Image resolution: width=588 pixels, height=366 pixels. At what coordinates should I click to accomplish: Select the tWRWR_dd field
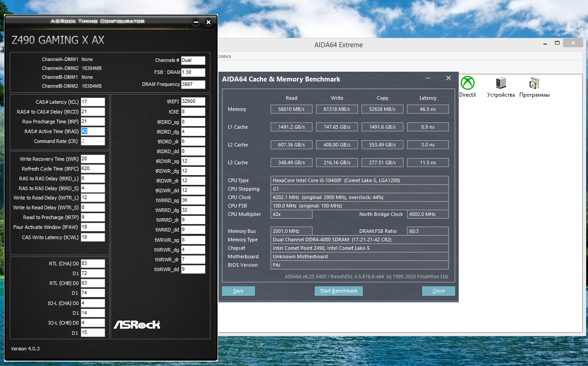193,269
